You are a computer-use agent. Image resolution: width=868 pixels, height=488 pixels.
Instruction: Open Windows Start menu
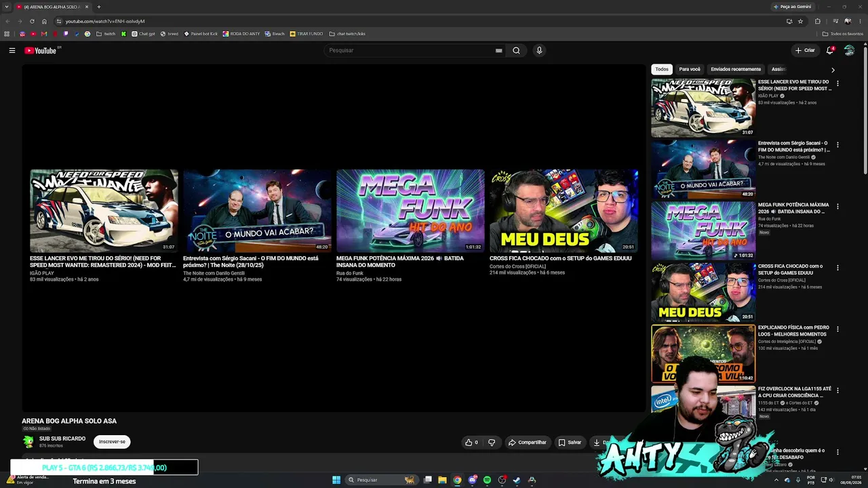coord(336,480)
